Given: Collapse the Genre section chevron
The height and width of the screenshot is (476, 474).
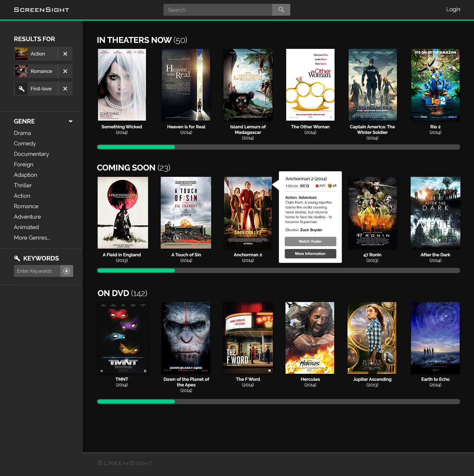Looking at the screenshot, I should tap(70, 121).
